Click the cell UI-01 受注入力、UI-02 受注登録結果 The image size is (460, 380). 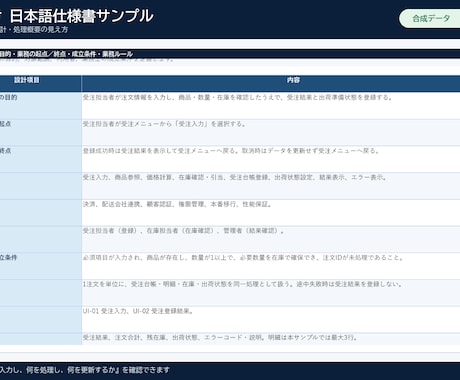[271, 319]
